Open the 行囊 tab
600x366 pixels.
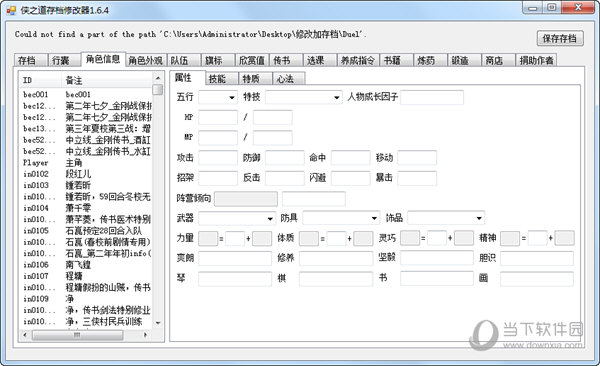coord(64,60)
